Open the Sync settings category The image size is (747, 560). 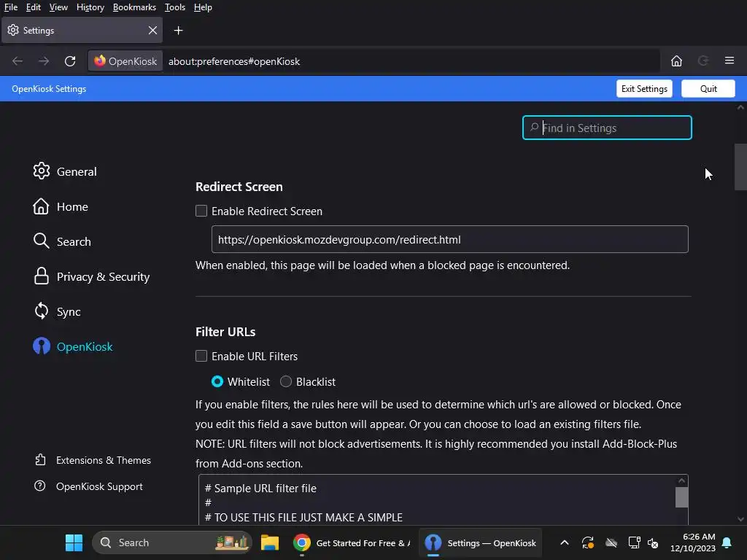57,312
